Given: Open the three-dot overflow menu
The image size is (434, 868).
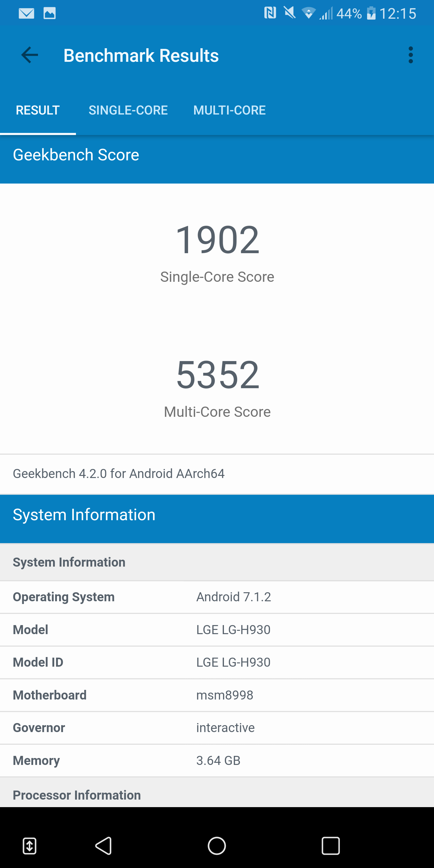Looking at the screenshot, I should 410,55.
